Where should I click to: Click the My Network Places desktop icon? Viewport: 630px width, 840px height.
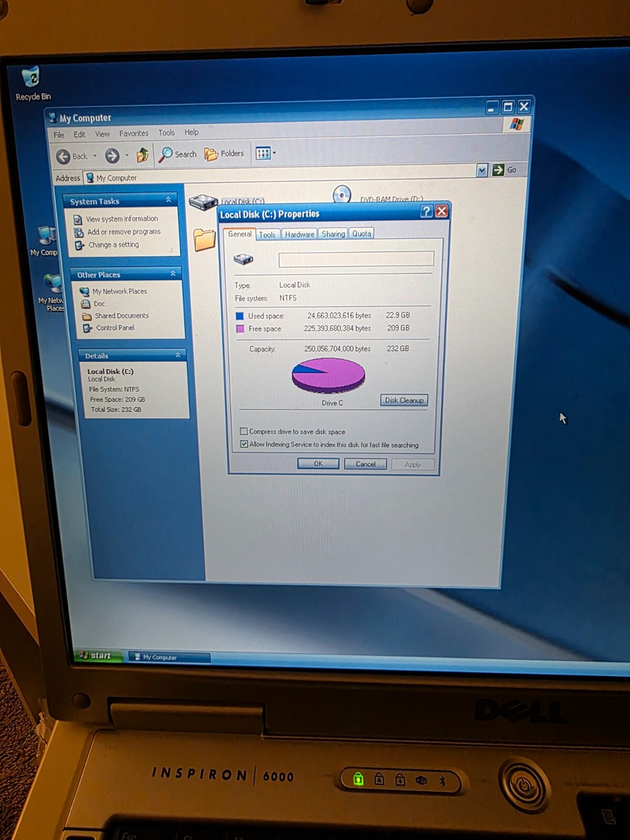[53, 284]
